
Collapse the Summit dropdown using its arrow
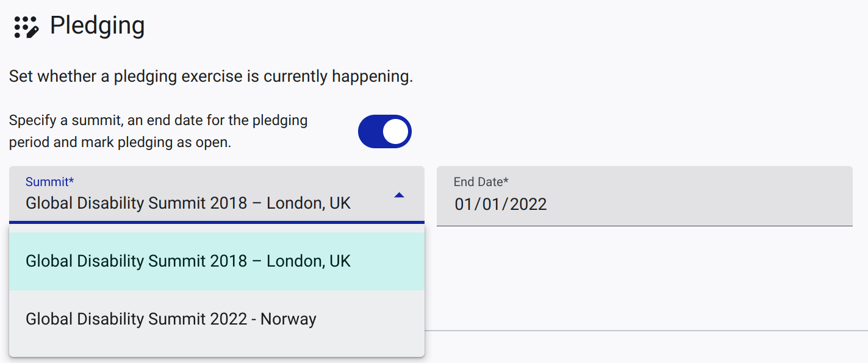399,195
